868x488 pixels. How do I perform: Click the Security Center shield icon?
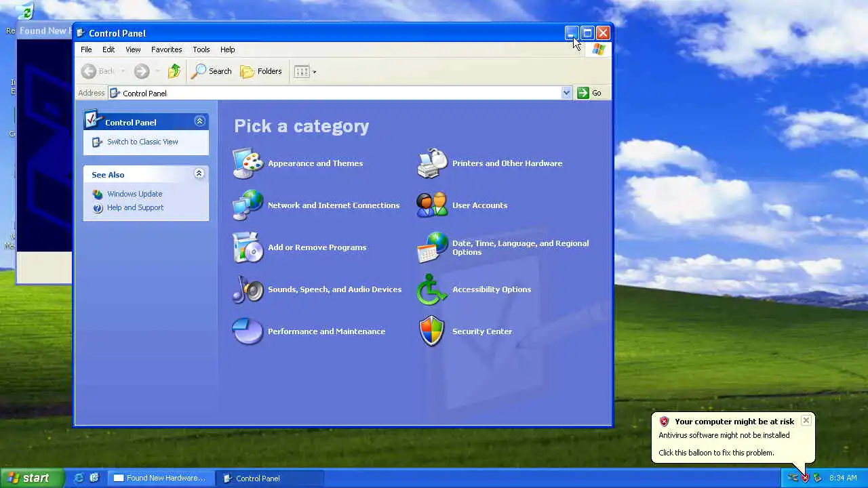pos(433,331)
